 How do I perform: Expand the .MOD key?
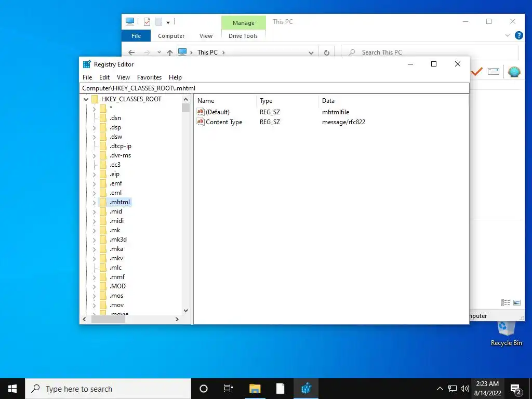tap(95, 287)
